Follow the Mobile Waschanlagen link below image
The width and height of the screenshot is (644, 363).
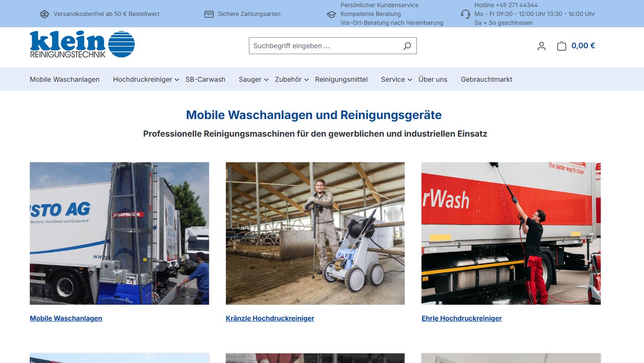[66, 318]
